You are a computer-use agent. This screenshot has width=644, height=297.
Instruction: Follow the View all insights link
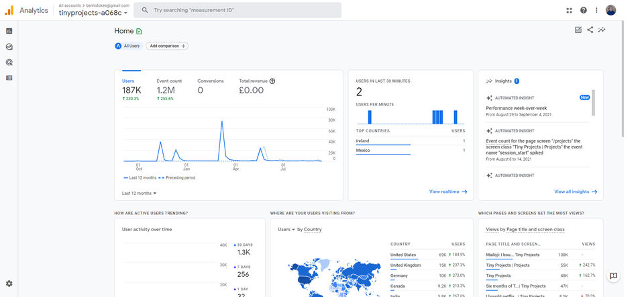[576, 192]
